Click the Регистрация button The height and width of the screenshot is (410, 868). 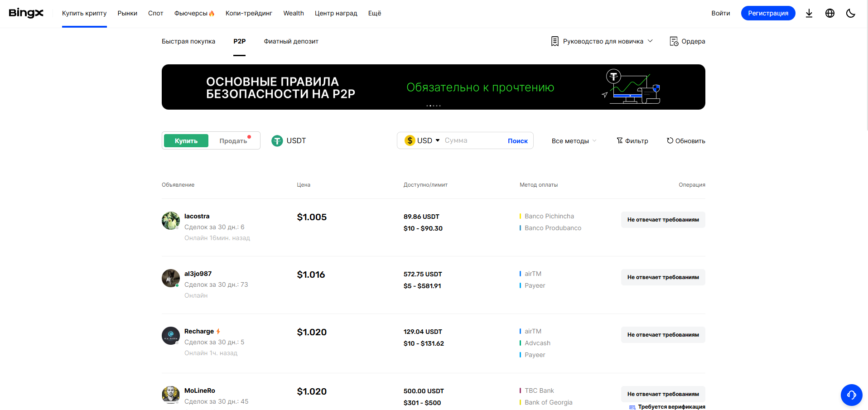click(768, 13)
